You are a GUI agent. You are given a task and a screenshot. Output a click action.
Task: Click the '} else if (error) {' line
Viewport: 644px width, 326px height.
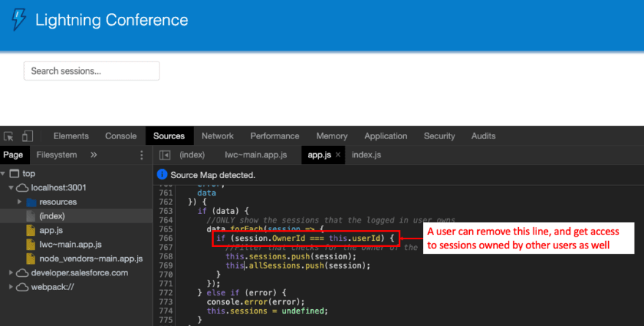pyautogui.click(x=242, y=293)
